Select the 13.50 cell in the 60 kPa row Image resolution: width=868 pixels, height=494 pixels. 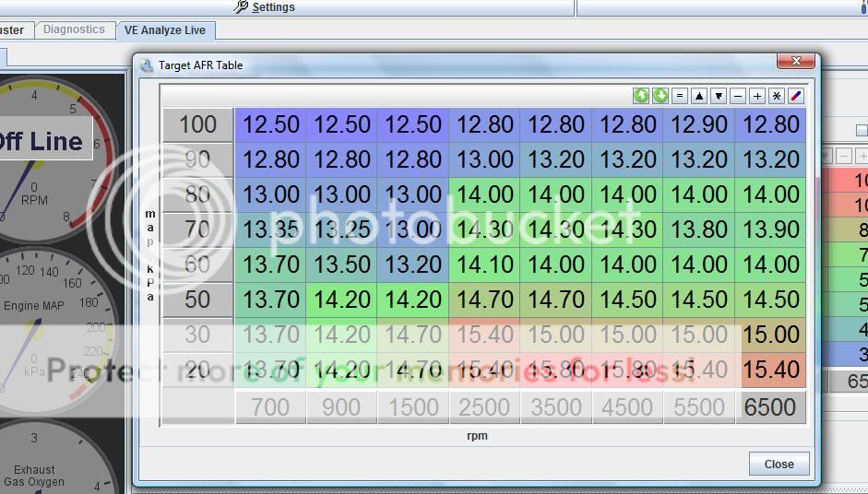pos(341,265)
